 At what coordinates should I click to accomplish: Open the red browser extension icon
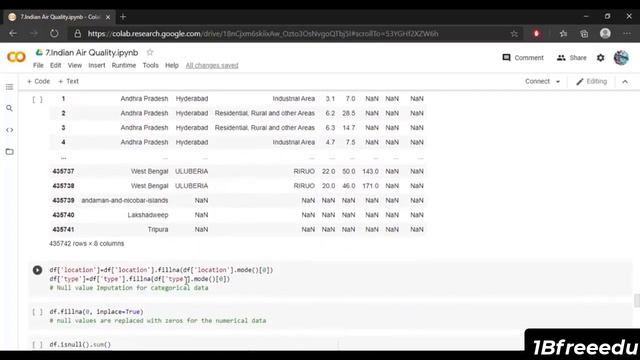click(536, 33)
